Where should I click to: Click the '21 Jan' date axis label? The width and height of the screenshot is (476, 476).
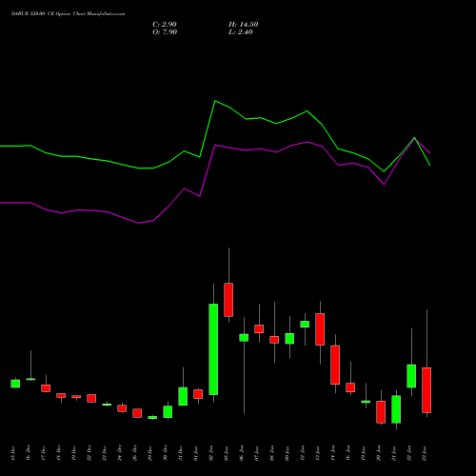click(x=393, y=453)
